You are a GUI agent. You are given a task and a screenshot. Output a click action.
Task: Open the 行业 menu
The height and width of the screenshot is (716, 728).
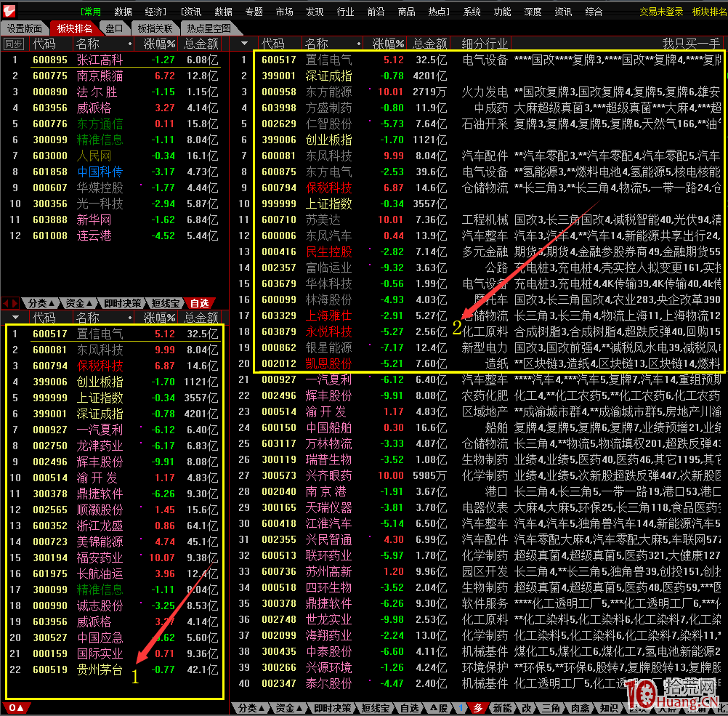pos(345,12)
